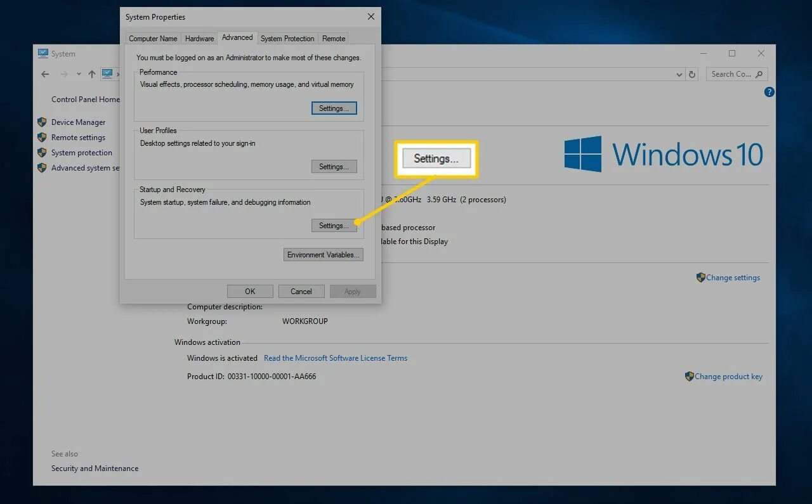Open Device Manager in System window
The width and height of the screenshot is (812, 504).
pos(79,122)
